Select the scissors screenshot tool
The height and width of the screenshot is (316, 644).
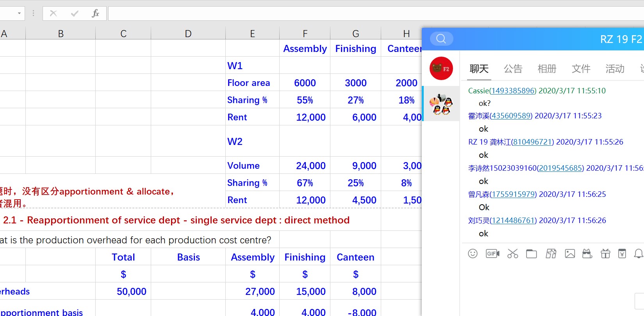(512, 254)
